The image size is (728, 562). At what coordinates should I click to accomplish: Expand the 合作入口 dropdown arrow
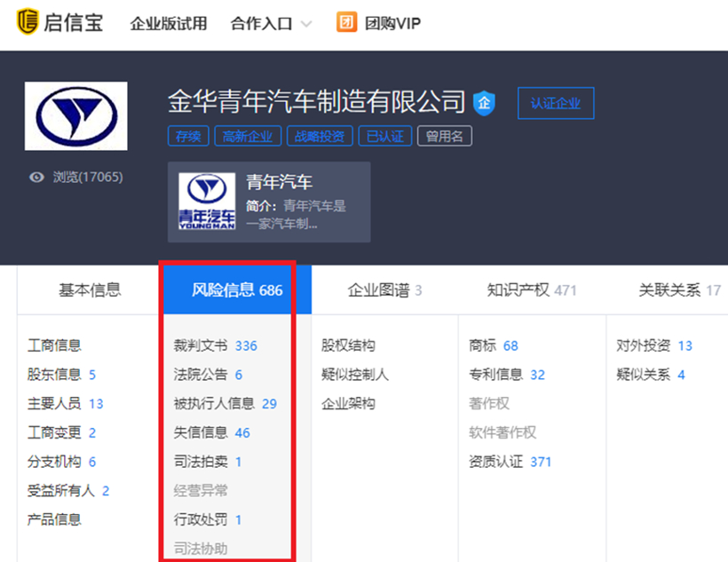point(306,24)
